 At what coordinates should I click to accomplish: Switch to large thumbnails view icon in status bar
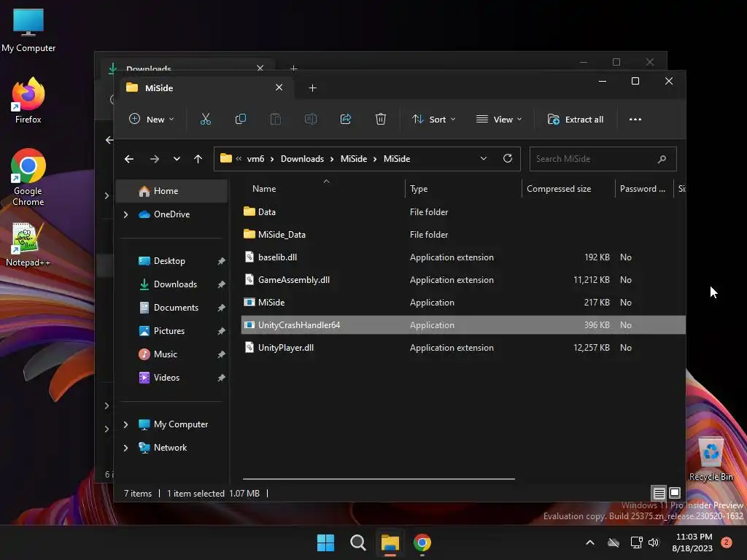point(675,493)
